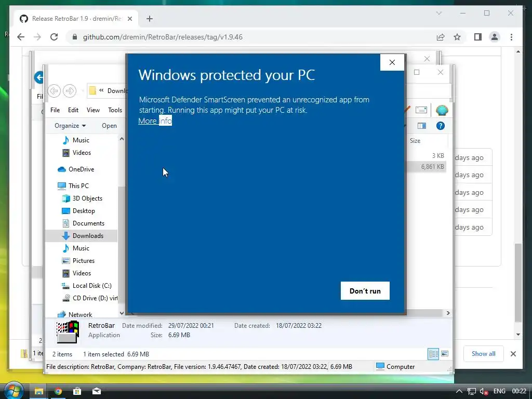Switch to large icons view in status bar
Image resolution: width=532 pixels, height=399 pixels.
445,354
